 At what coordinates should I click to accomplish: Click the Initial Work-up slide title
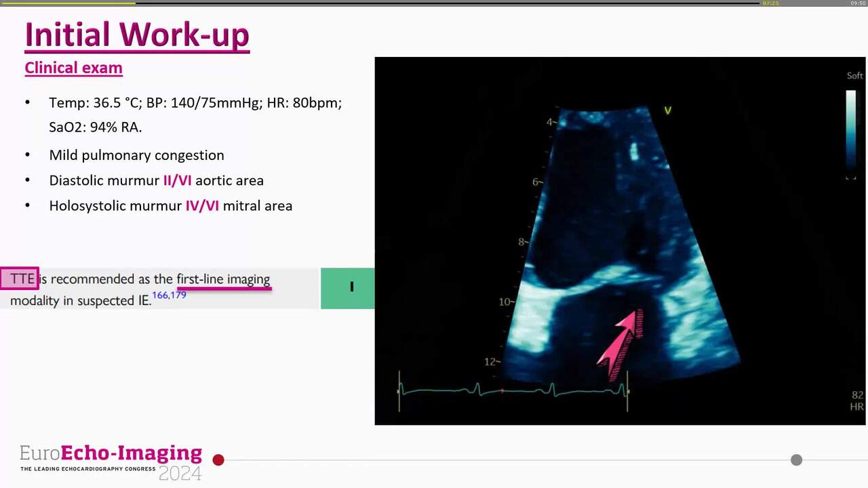(x=137, y=35)
